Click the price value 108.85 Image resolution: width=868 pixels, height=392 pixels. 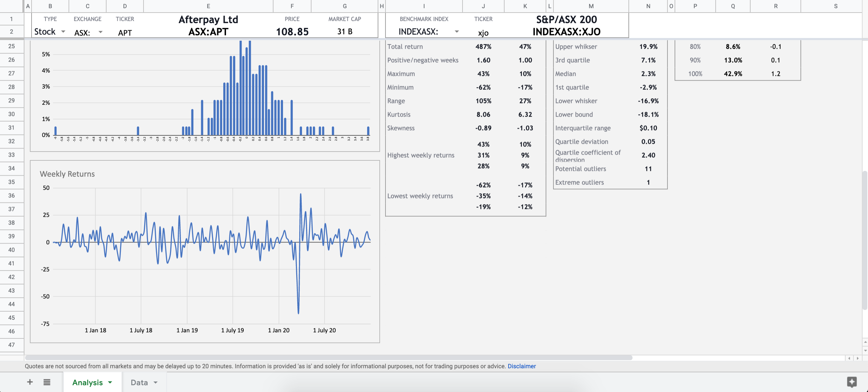click(x=292, y=32)
